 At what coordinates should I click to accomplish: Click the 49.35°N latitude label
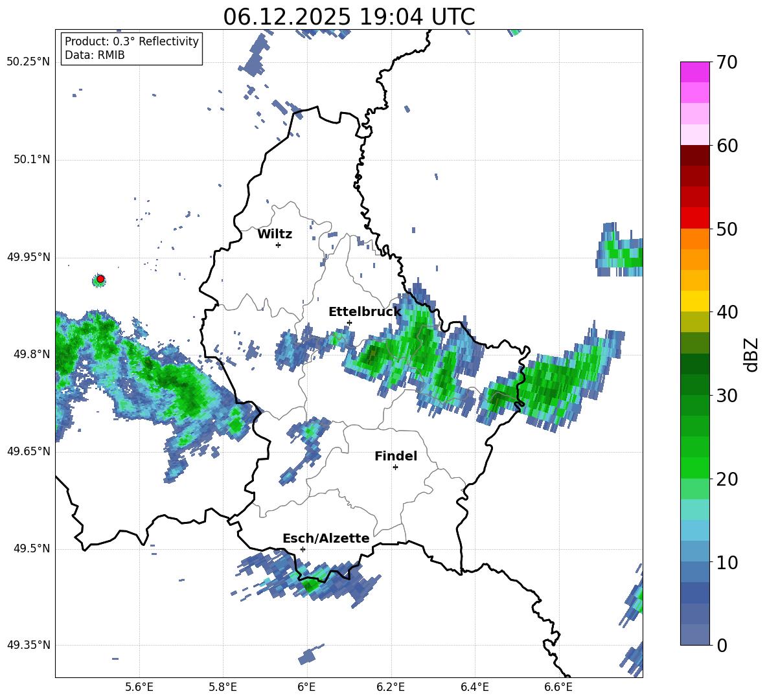click(x=29, y=645)
